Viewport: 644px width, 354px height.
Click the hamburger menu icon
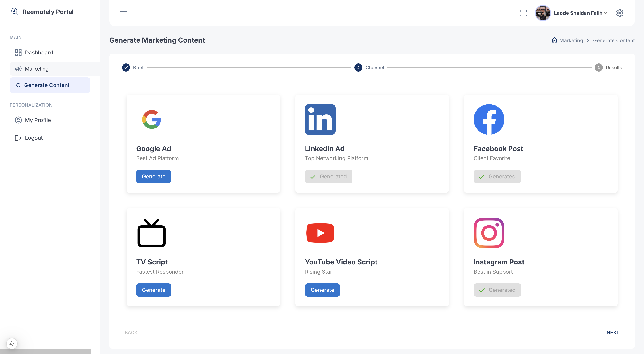tap(124, 13)
